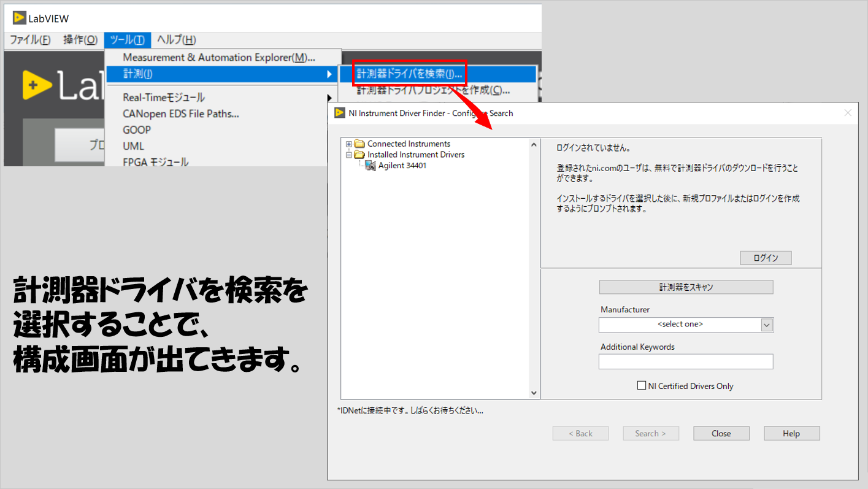
Task: Select Agilent 34401 tree row
Action: pyautogui.click(x=402, y=166)
